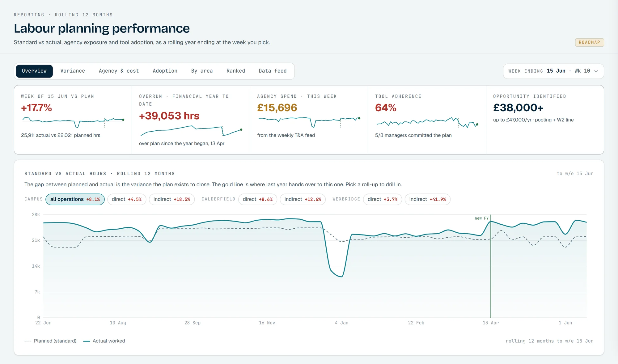The height and width of the screenshot is (364, 618).
Task: Click the £15,696 agency spend value
Action: (277, 108)
